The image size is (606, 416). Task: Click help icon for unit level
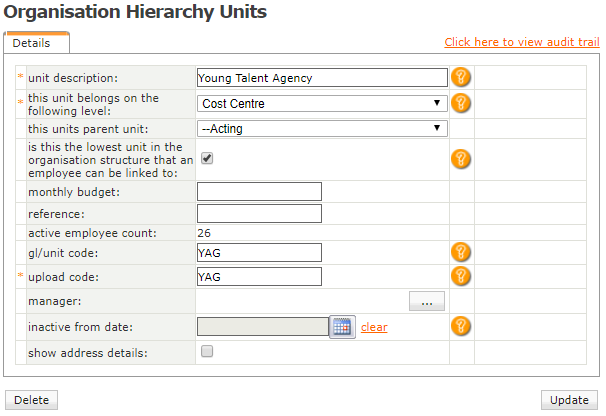point(461,103)
